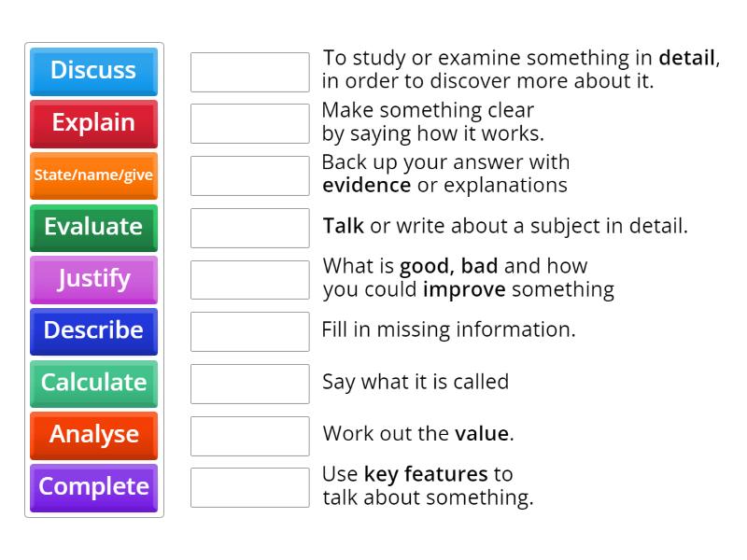Click the box near 'Talk or write about a subject'

pos(248,227)
